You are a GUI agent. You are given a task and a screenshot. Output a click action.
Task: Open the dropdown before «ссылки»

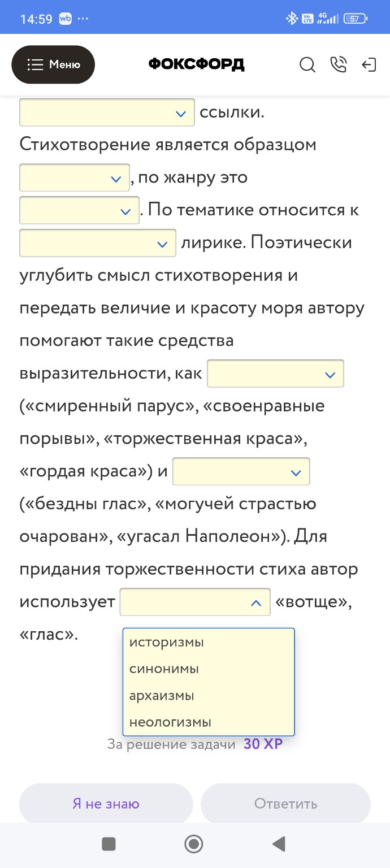coord(107,112)
